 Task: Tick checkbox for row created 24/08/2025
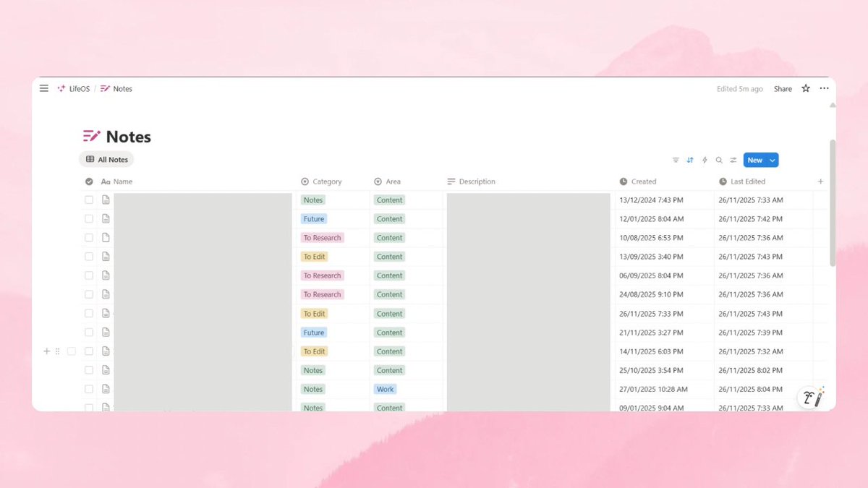(89, 294)
